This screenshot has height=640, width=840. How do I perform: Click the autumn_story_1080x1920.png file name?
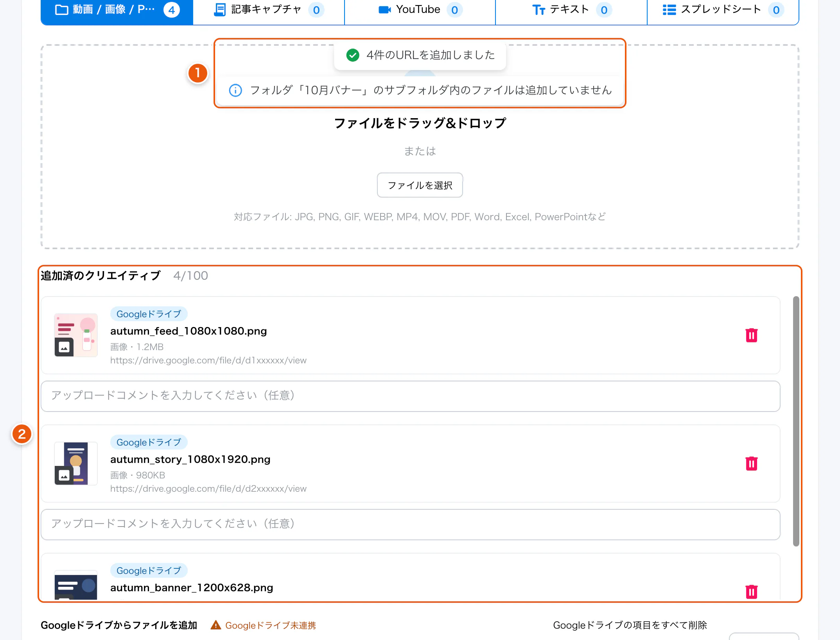point(190,459)
